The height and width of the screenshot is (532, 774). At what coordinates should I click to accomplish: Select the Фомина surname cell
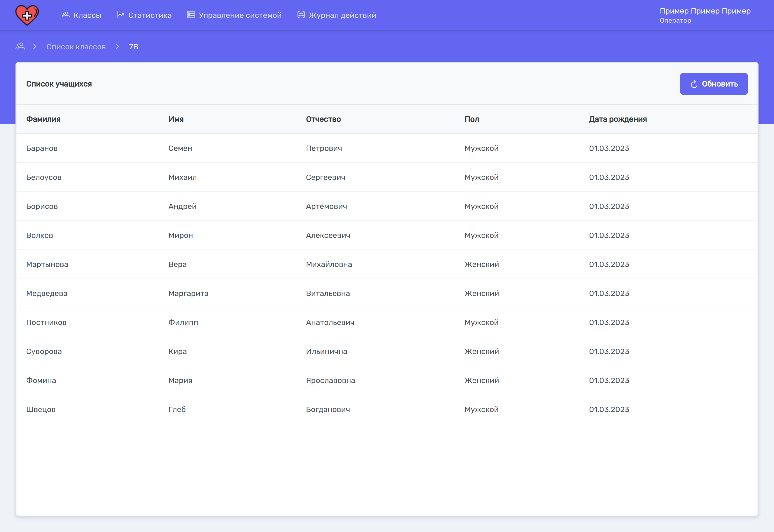41,380
